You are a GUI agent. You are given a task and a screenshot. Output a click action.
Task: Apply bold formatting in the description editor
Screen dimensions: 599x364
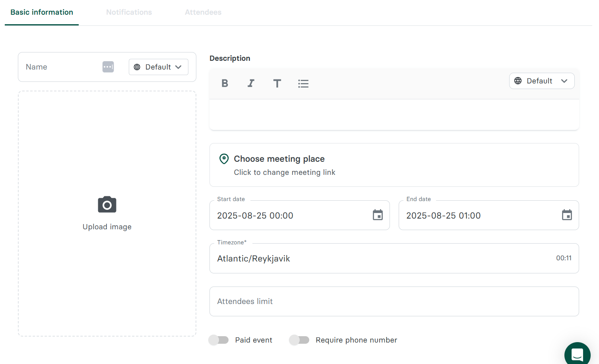coord(225,83)
